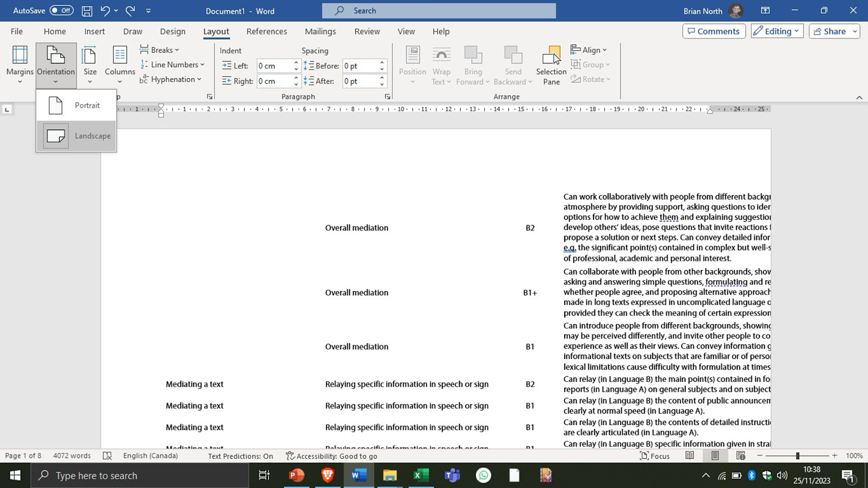
Task: Open the Columns layout options
Action: click(x=119, y=65)
